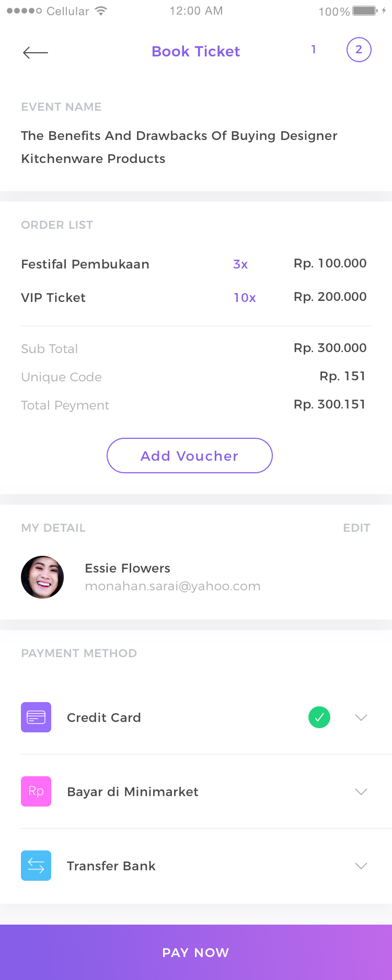Go to step 1 of booking
Image resolution: width=392 pixels, height=980 pixels.
pos(314,50)
